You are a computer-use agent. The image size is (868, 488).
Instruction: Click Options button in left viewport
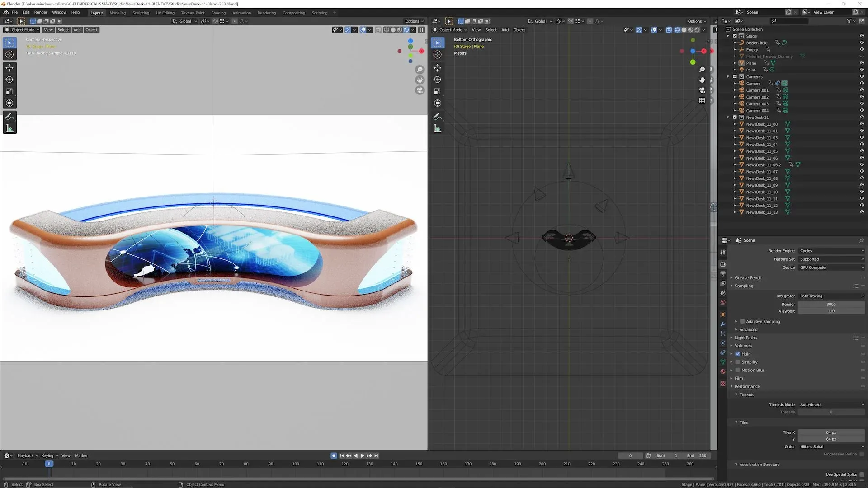pyautogui.click(x=414, y=21)
